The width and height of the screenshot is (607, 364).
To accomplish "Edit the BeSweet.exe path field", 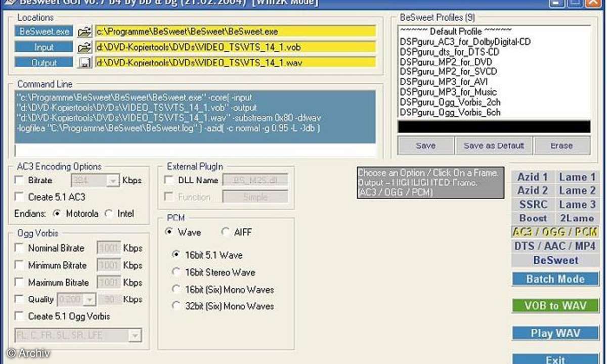I will (x=236, y=31).
